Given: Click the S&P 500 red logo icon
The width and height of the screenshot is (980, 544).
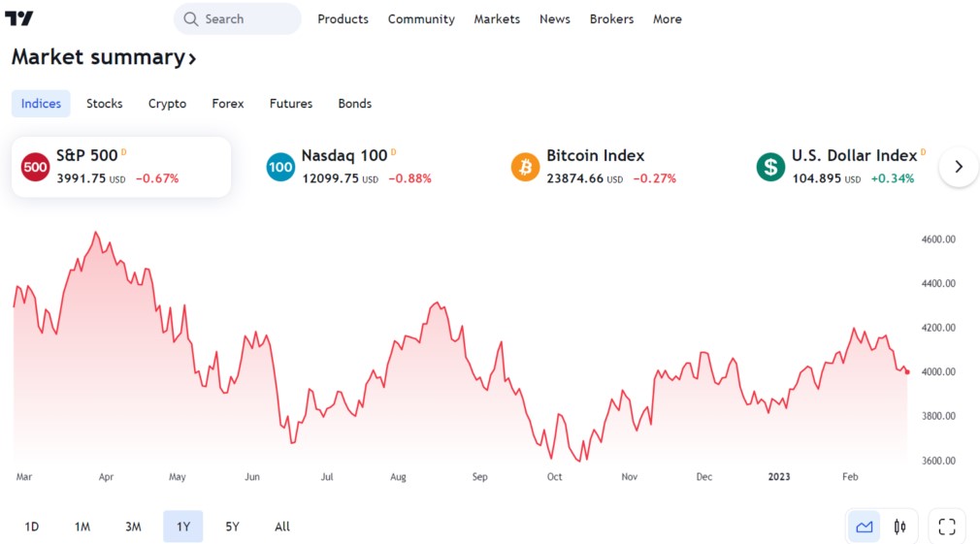Looking at the screenshot, I should pyautogui.click(x=35, y=167).
